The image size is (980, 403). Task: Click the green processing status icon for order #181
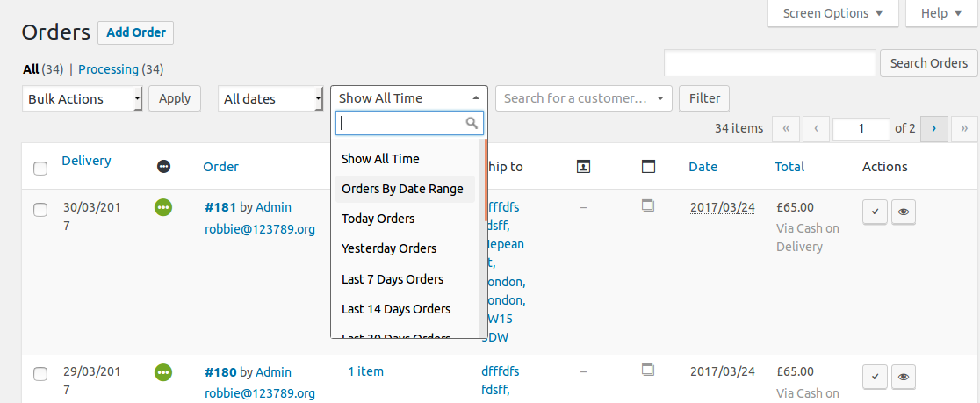point(162,208)
